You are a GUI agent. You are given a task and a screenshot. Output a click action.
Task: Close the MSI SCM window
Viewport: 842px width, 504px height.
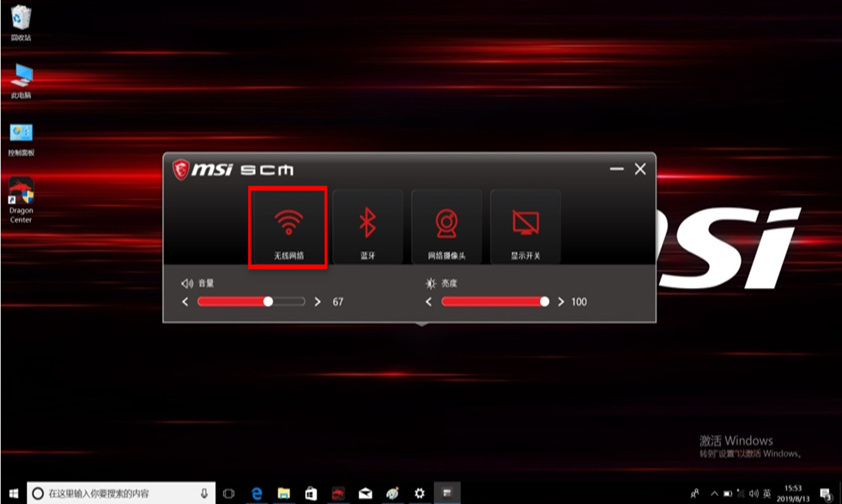(x=640, y=169)
